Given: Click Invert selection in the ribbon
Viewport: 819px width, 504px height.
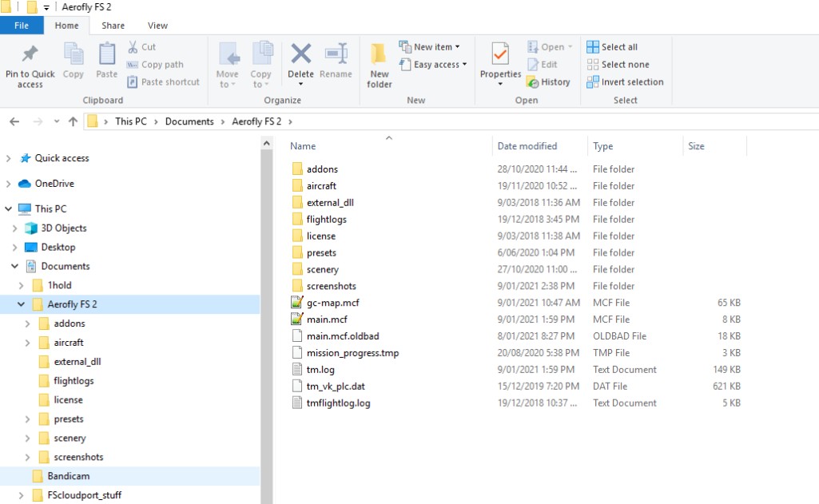Looking at the screenshot, I should coord(625,82).
